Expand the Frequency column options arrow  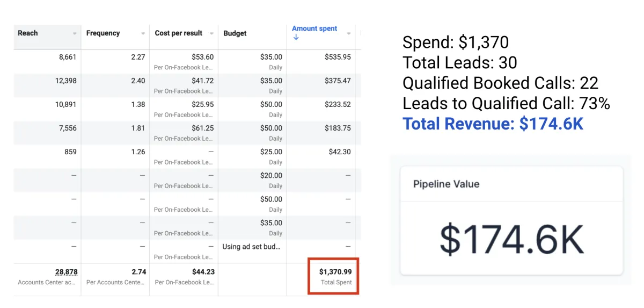tap(143, 33)
